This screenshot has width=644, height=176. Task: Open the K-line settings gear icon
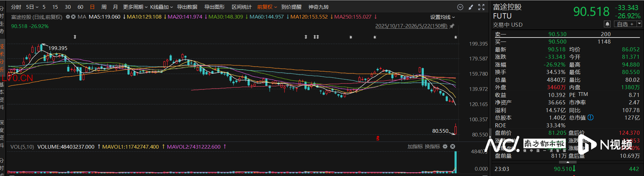68,17
